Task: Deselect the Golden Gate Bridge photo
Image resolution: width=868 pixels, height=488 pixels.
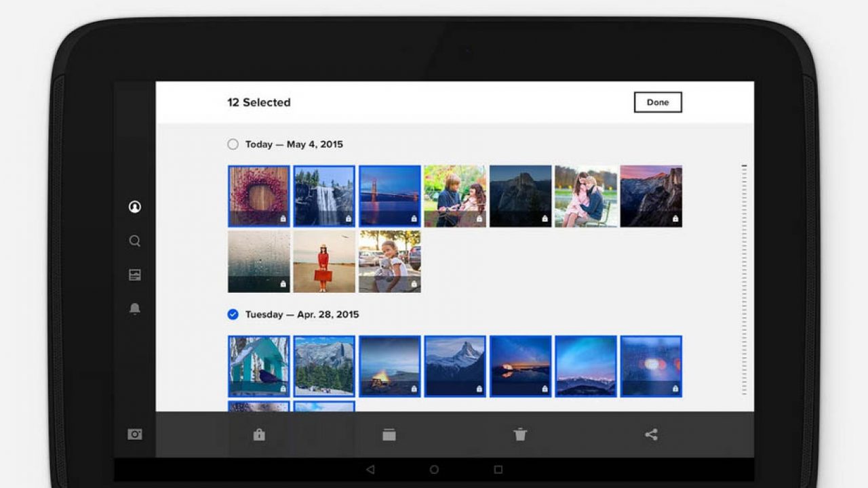Action: point(390,196)
